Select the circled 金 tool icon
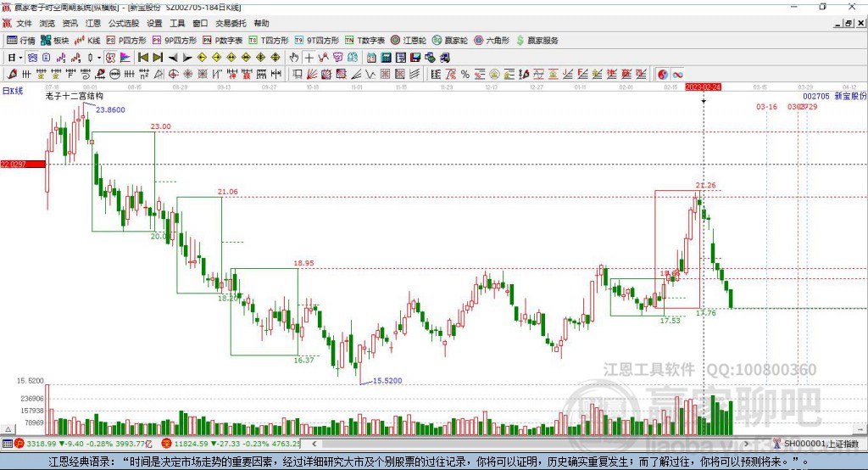Screen dimensions: 868x470 point(494,75)
